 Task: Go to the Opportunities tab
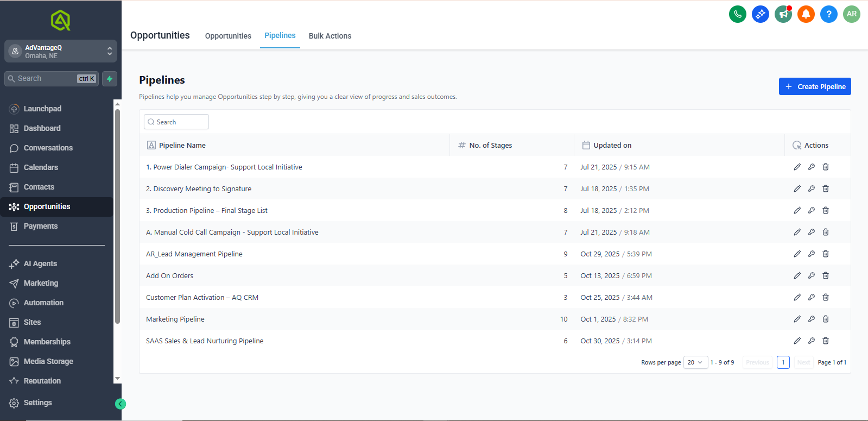[x=228, y=36]
